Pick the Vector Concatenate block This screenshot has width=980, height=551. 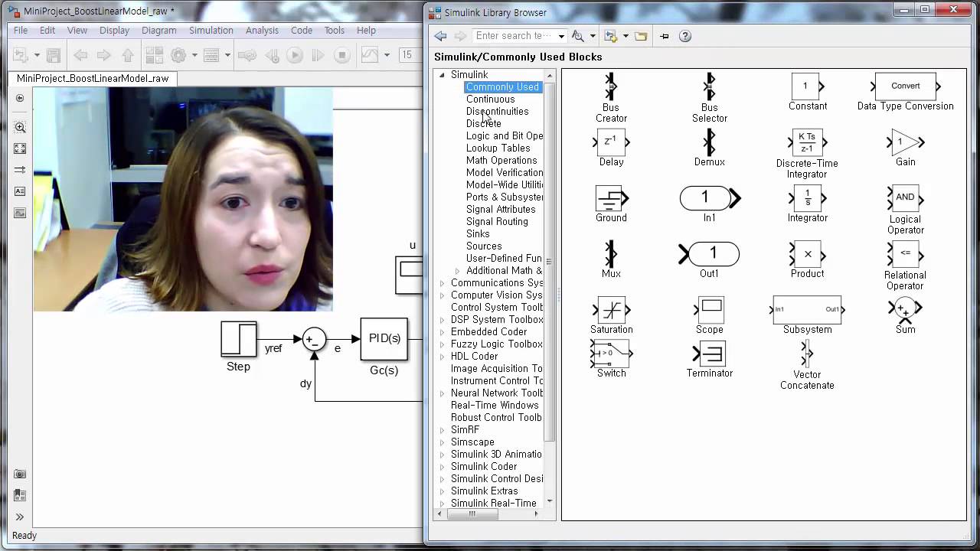click(807, 353)
